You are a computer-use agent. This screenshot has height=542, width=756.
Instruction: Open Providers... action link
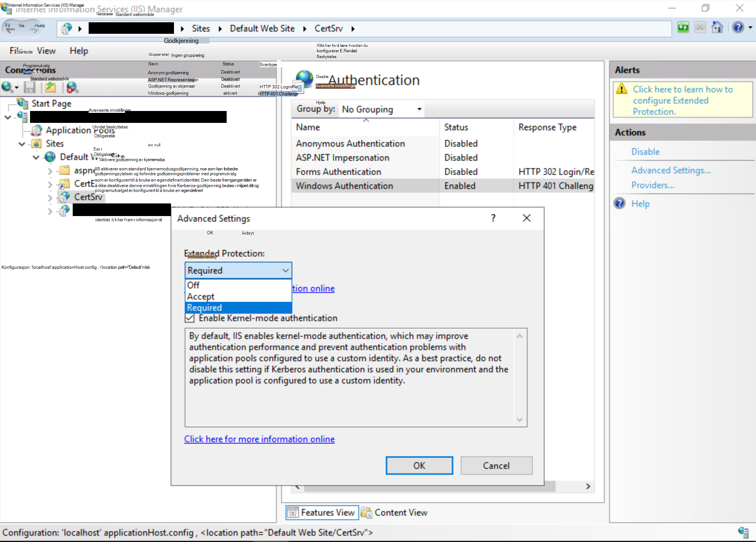(653, 185)
